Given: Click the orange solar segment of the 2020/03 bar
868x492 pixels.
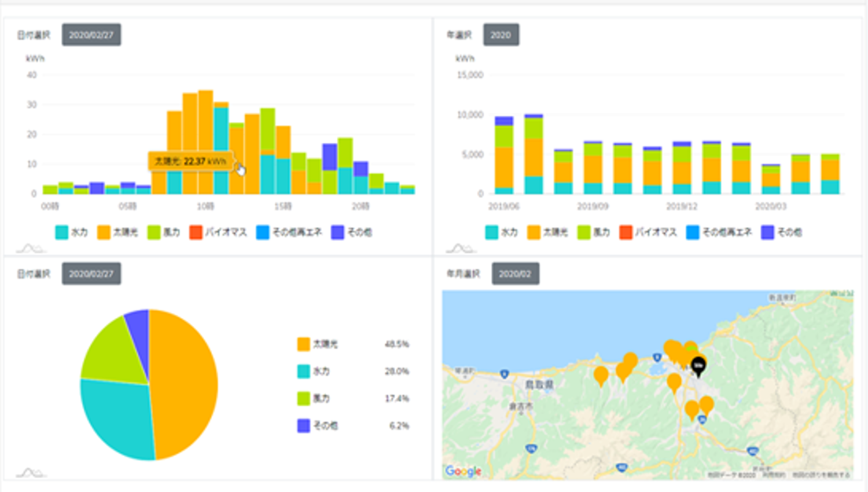Looking at the screenshot, I should [x=771, y=180].
